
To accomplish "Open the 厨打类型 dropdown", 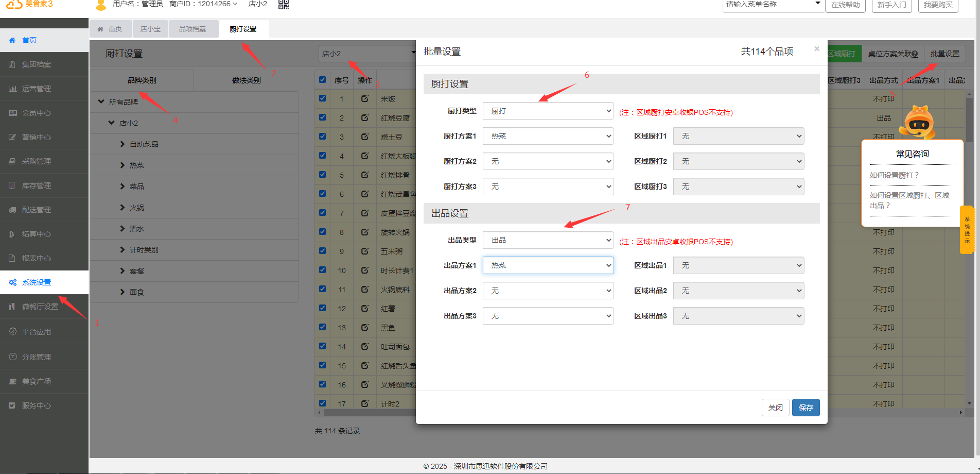I will click(548, 111).
